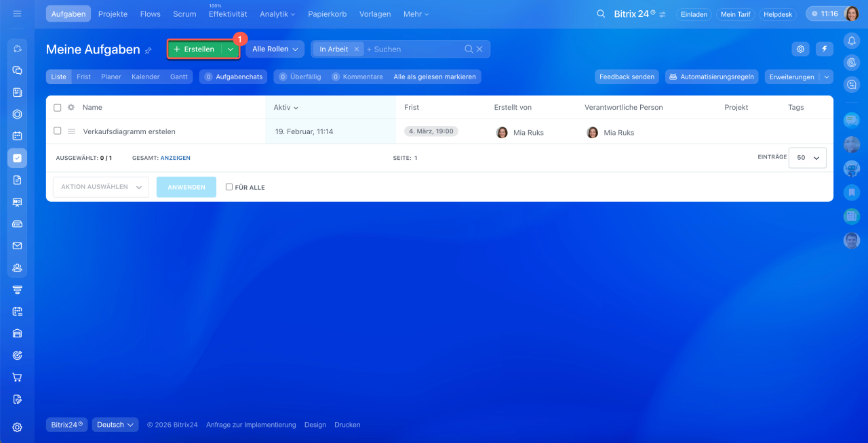Open the goal target icon in left sidebar
Image resolution: width=868 pixels, height=443 pixels.
18,356
